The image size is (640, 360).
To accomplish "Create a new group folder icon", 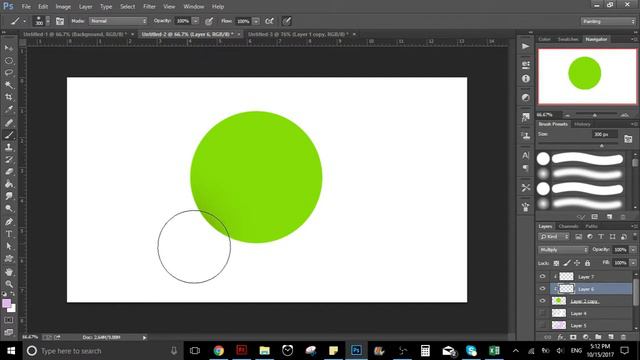I will pos(598,337).
